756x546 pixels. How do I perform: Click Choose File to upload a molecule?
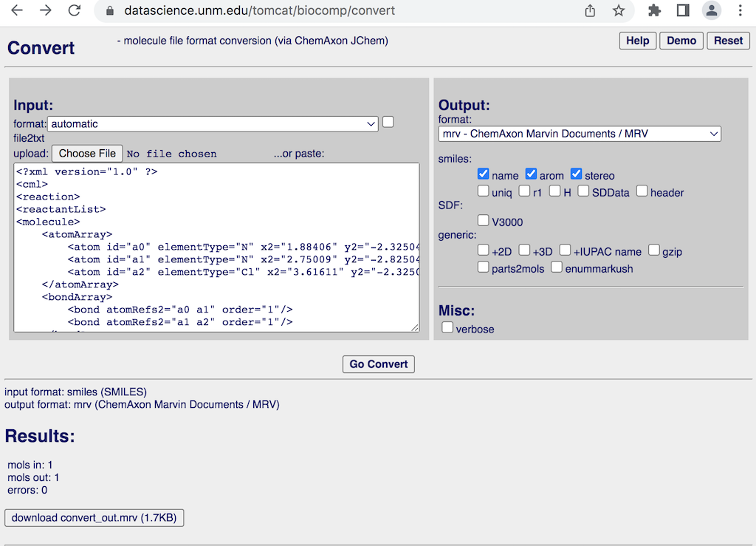click(86, 153)
